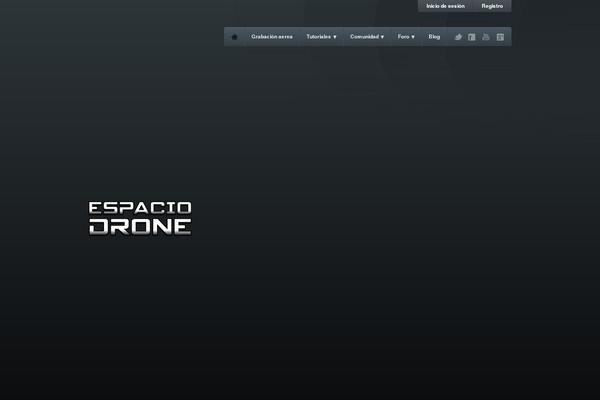Click the Registro link
600x400 pixels.
[x=492, y=6]
